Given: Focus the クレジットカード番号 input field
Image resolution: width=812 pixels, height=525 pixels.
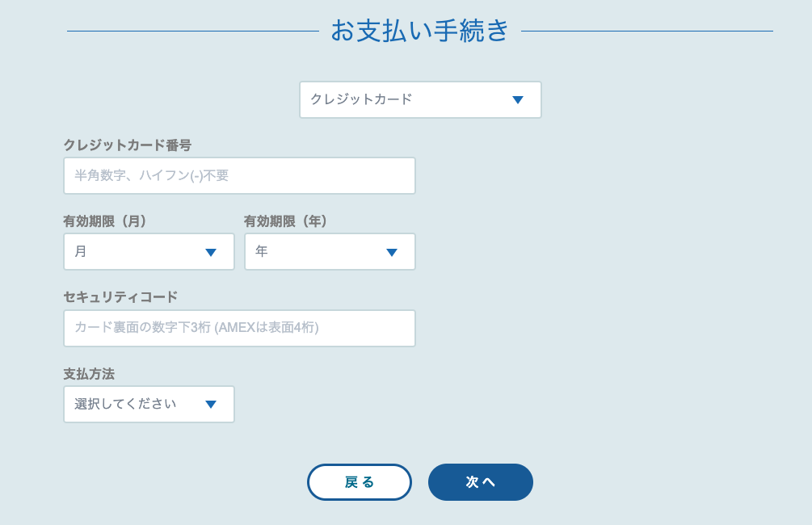Looking at the screenshot, I should click(x=239, y=176).
